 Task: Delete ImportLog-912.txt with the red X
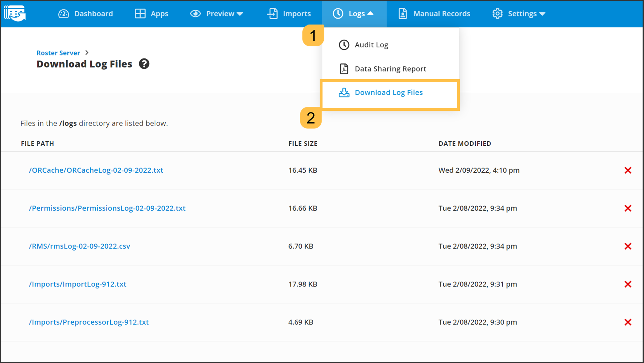628,284
